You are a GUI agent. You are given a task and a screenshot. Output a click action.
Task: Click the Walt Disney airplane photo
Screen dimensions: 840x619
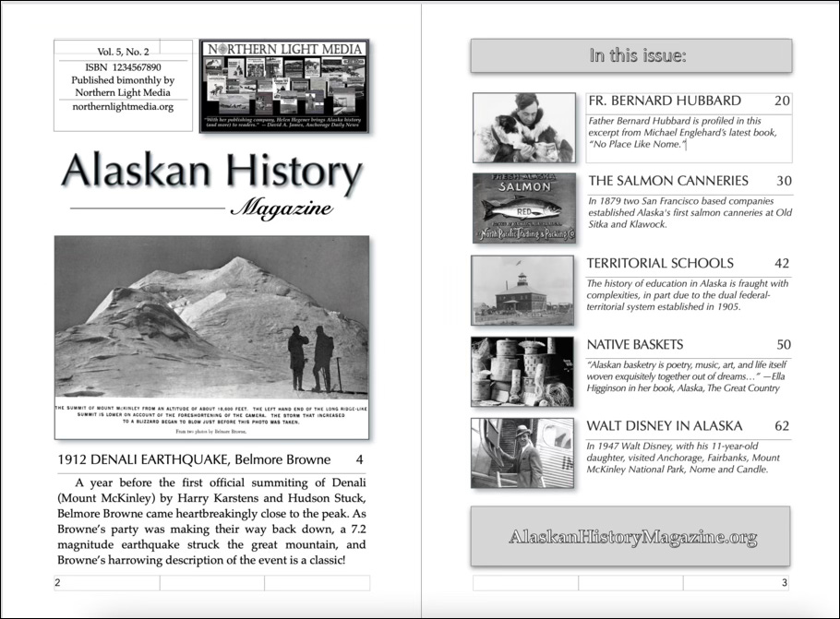pos(522,453)
